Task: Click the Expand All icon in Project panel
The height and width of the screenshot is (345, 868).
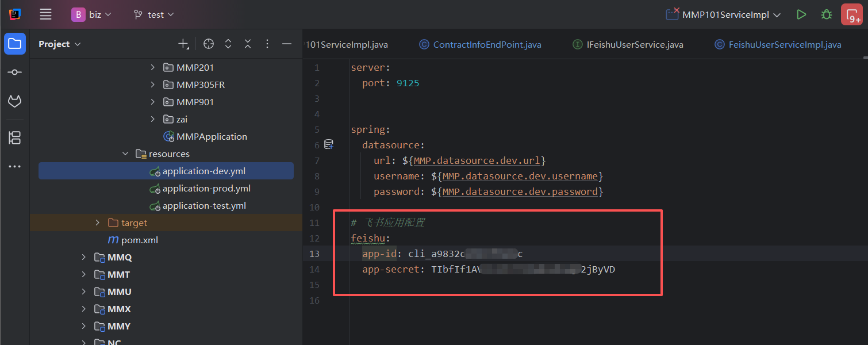Action: (x=228, y=44)
